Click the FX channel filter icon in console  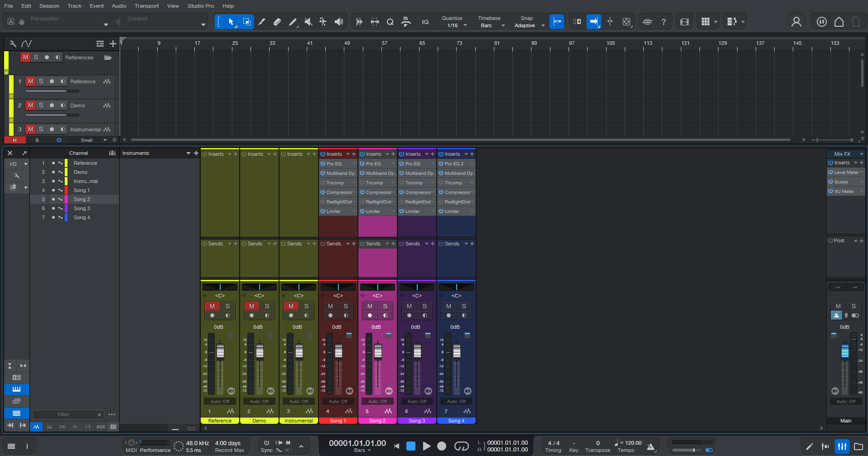point(62,426)
